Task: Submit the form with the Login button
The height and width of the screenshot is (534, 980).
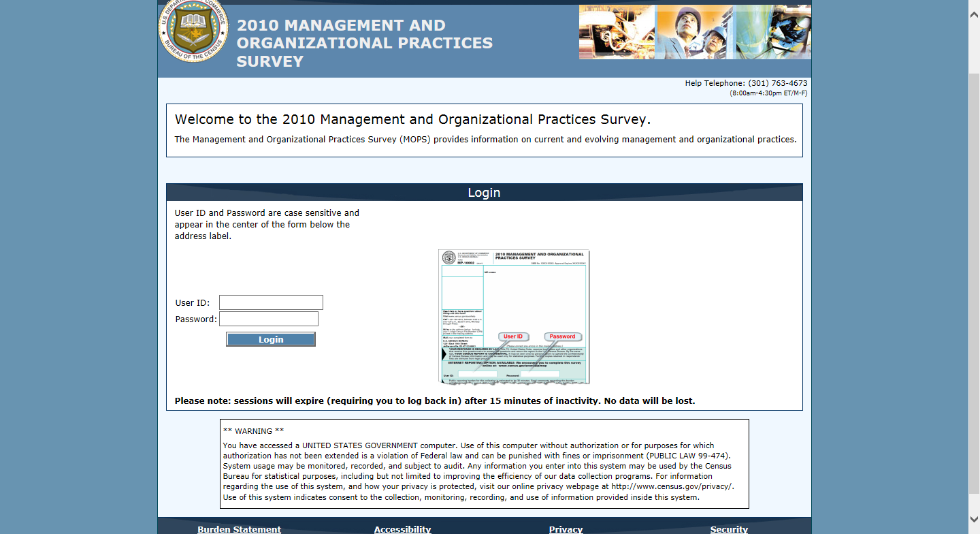Action: point(271,339)
